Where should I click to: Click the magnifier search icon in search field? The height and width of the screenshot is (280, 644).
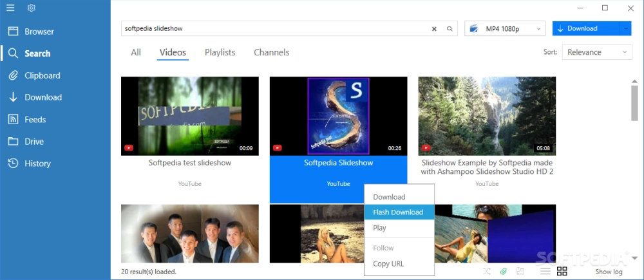(450, 29)
